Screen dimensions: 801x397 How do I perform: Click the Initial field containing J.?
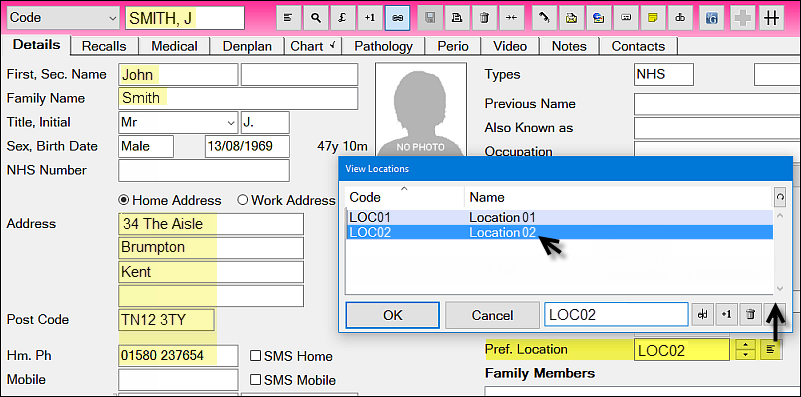265,123
